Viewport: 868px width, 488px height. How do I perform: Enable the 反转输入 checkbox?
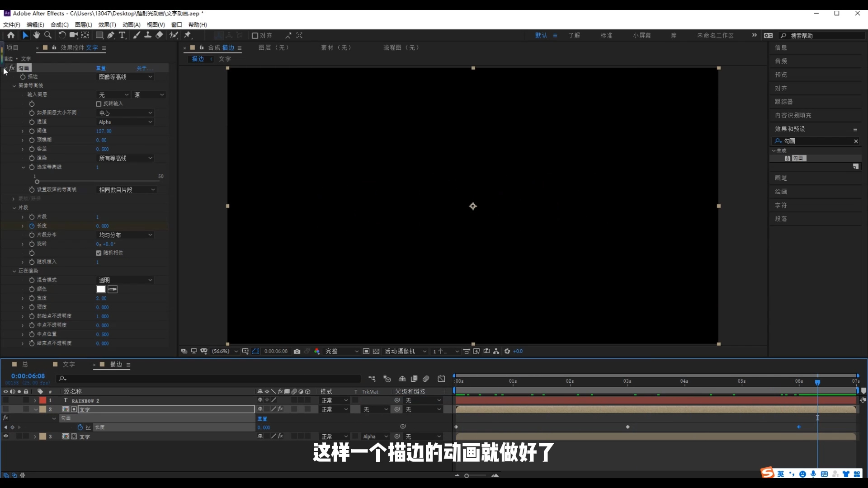tap(99, 104)
